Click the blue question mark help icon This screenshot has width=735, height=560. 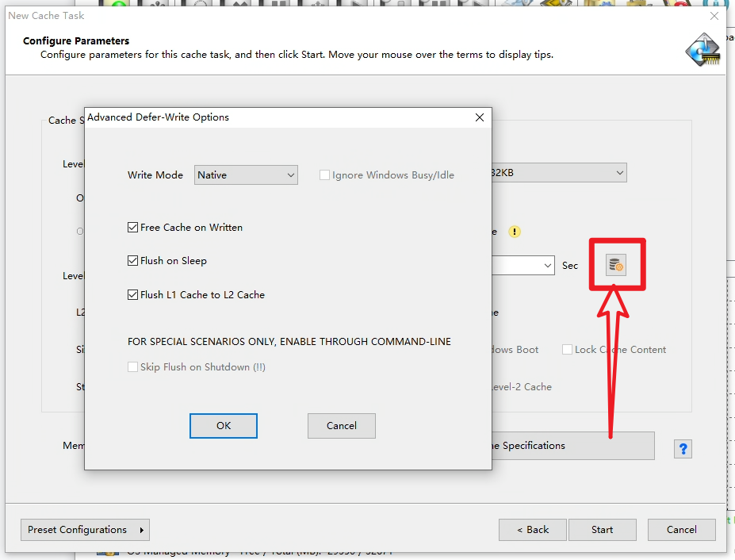pyautogui.click(x=683, y=449)
